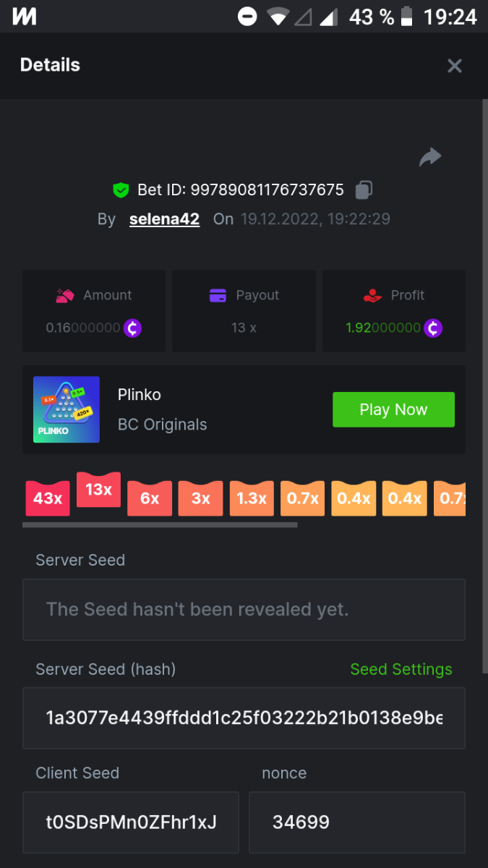Tap the Do Not Disturb status icon

(x=247, y=17)
